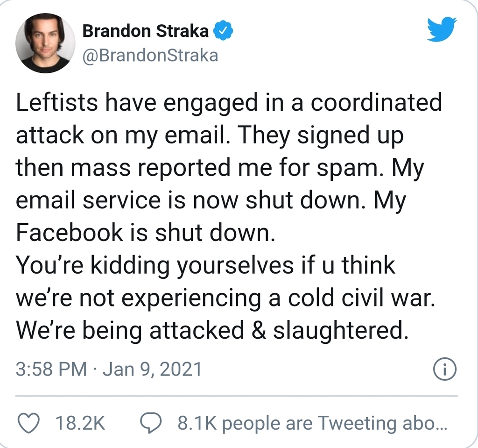
Task: Click the 18.2K likes count
Action: 80,423
